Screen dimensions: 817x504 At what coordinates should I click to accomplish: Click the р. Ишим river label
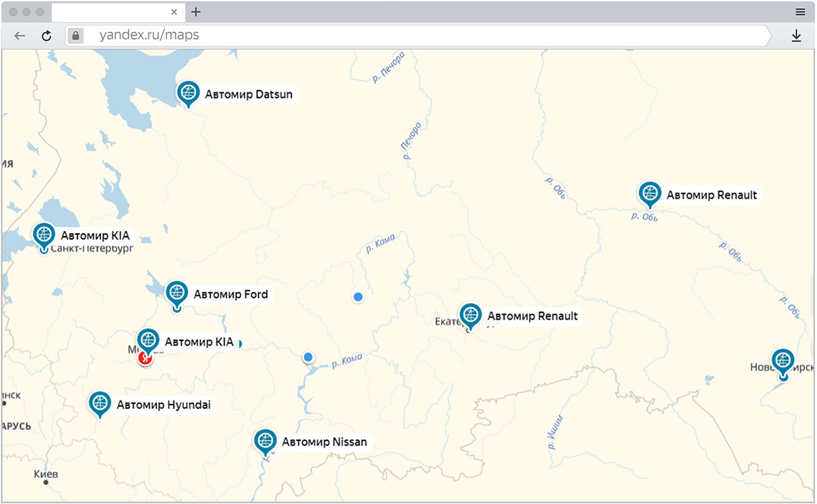tap(555, 432)
